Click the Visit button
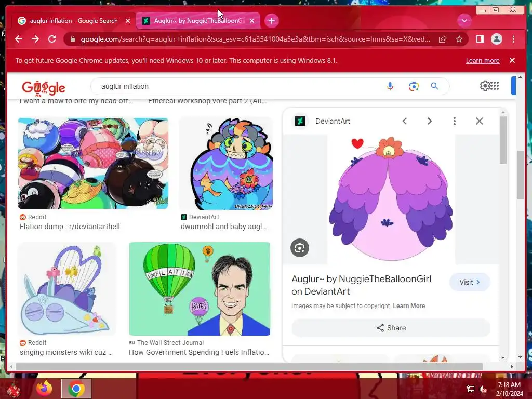 (x=470, y=282)
